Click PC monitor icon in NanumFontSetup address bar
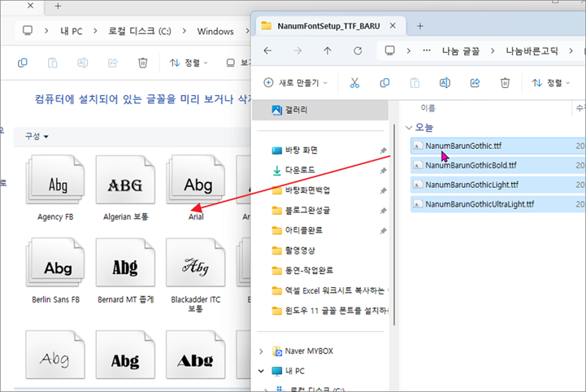586x392 pixels. click(x=390, y=51)
